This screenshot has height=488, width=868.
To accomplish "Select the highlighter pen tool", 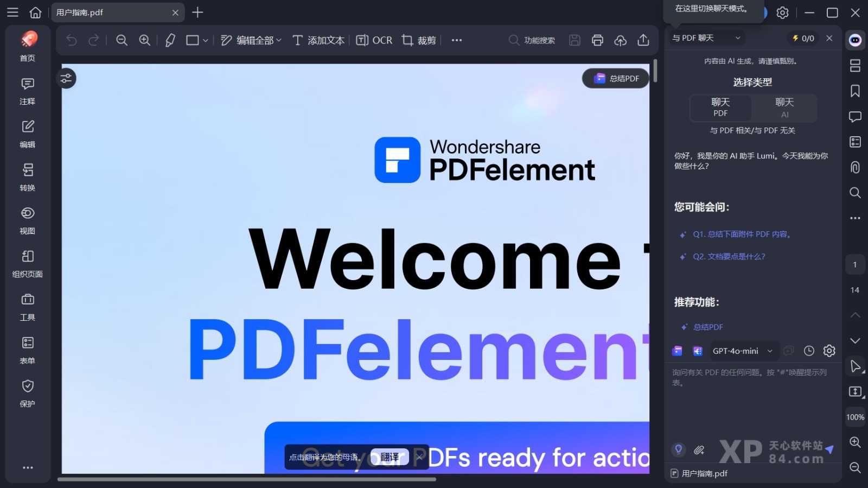I will [170, 40].
